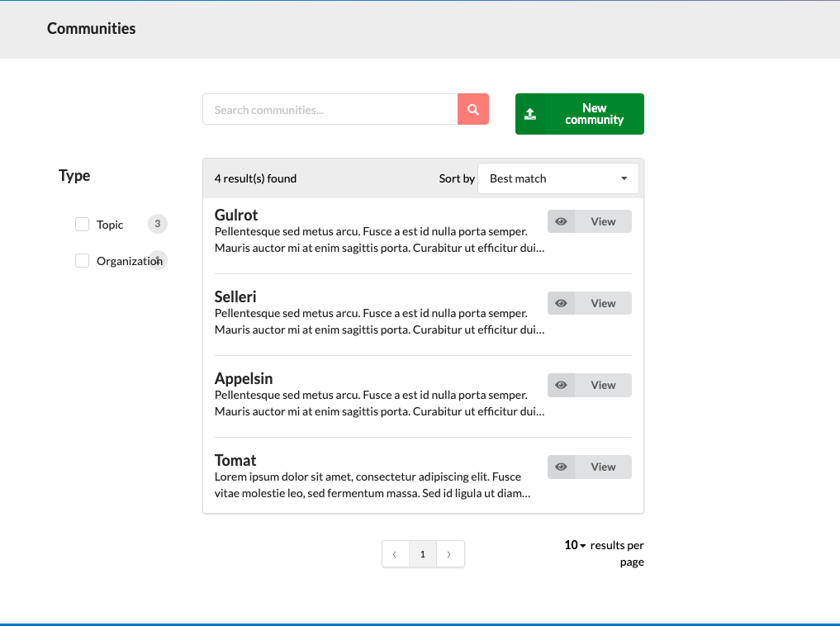Select page 1 in pagination
840x626 pixels.
[x=422, y=553]
